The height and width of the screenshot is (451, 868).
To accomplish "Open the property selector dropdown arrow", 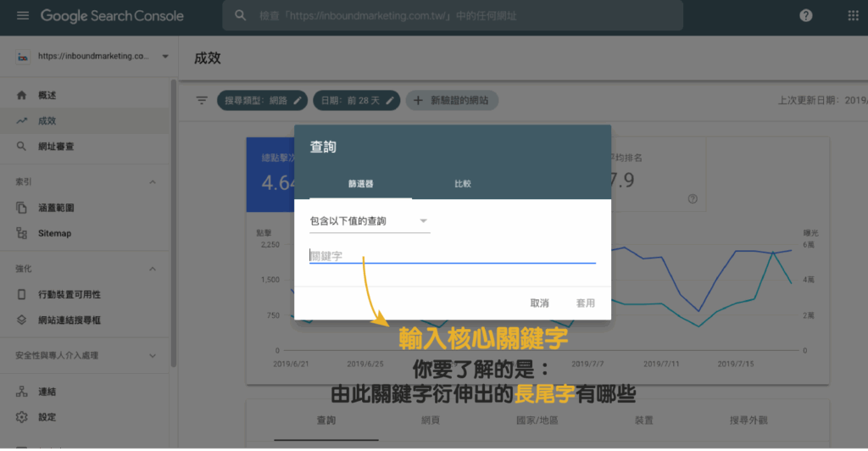I will coord(165,57).
